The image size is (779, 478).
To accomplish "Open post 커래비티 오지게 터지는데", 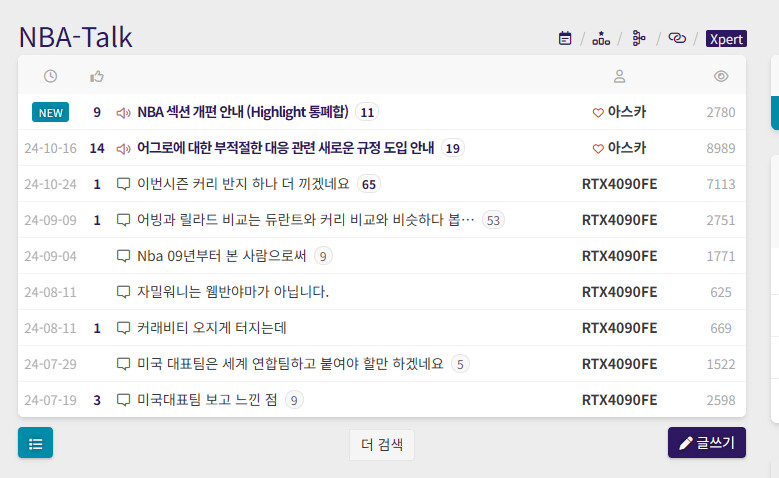I will [212, 328].
